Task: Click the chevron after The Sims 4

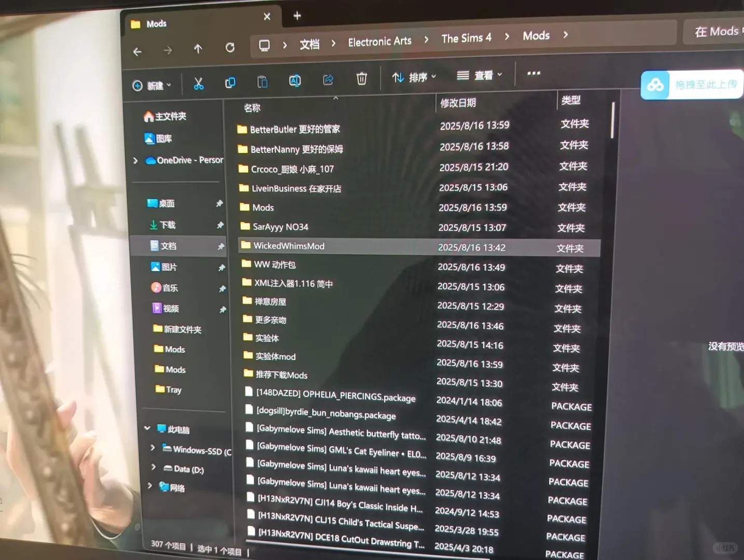Action: [507, 36]
